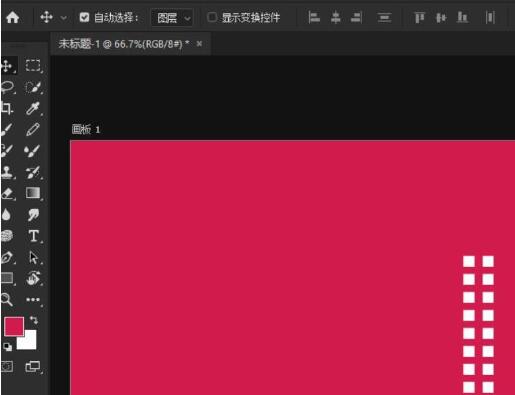The height and width of the screenshot is (395, 515).
Task: Select the Gradient tool
Action: [33, 193]
